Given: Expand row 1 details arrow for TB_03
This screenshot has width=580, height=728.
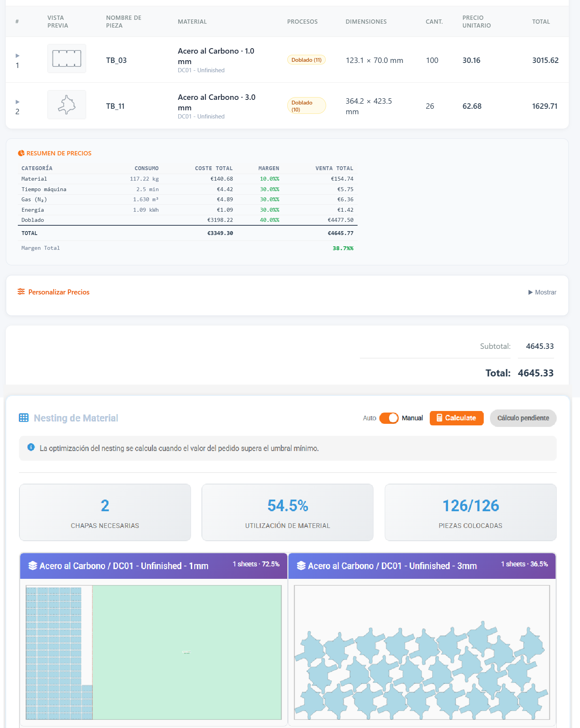Looking at the screenshot, I should tap(17, 56).
